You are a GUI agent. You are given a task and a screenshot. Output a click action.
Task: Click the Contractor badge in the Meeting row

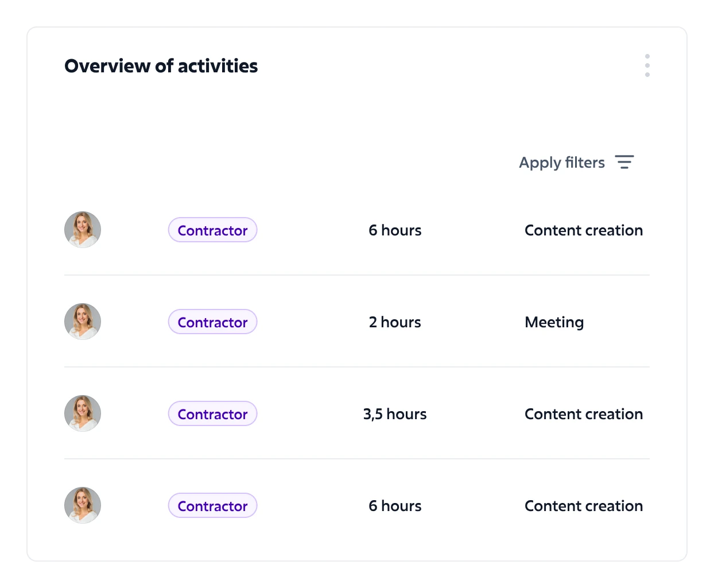coord(212,322)
